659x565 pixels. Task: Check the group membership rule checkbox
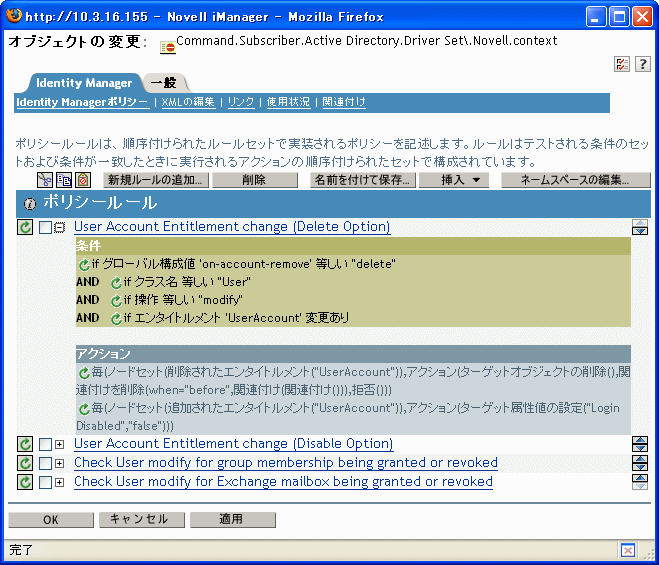(x=45, y=463)
